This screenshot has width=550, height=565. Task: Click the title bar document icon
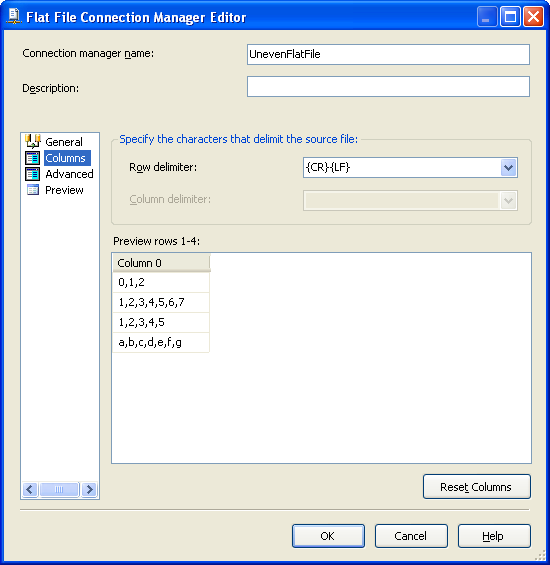14,17
